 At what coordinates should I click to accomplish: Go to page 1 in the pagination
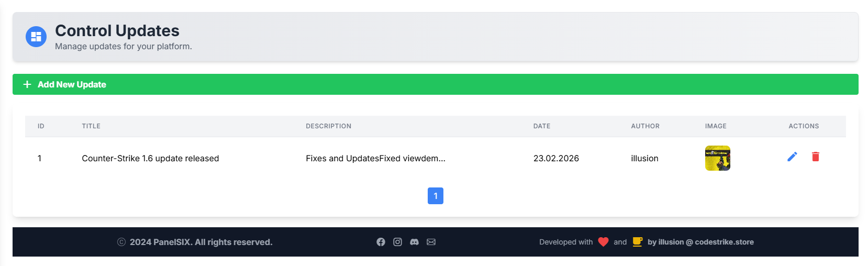click(435, 196)
